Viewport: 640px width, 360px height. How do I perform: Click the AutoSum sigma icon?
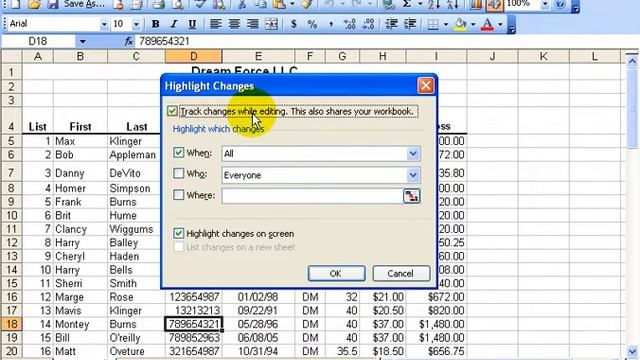tap(407, 4)
